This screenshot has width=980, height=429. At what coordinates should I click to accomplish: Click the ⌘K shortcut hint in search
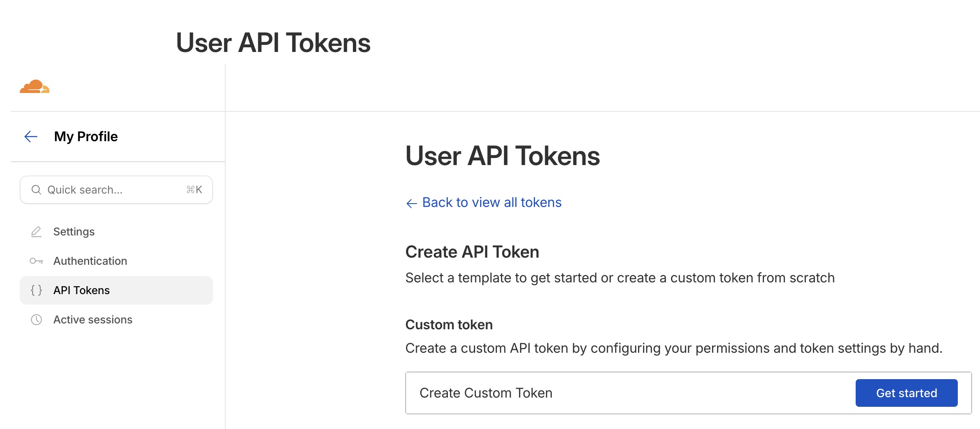[x=194, y=190]
